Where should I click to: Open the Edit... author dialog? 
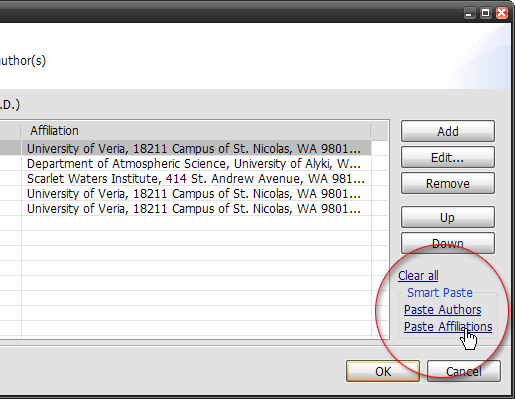click(448, 157)
